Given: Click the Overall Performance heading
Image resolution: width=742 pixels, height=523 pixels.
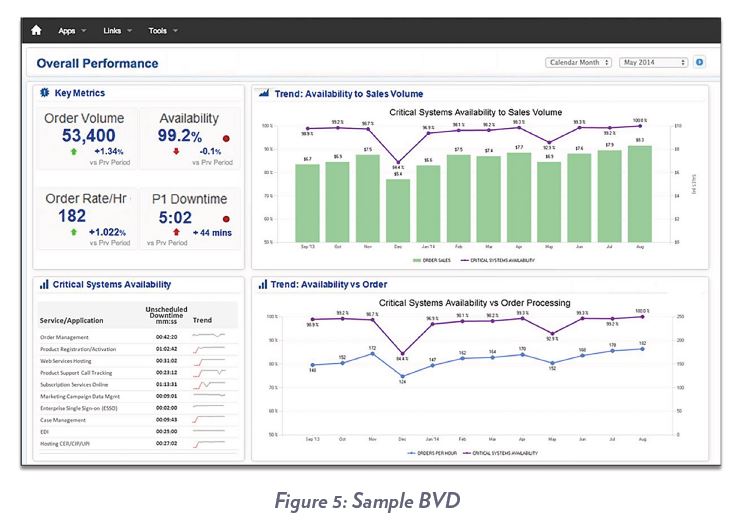Looking at the screenshot, I should pyautogui.click(x=97, y=63).
